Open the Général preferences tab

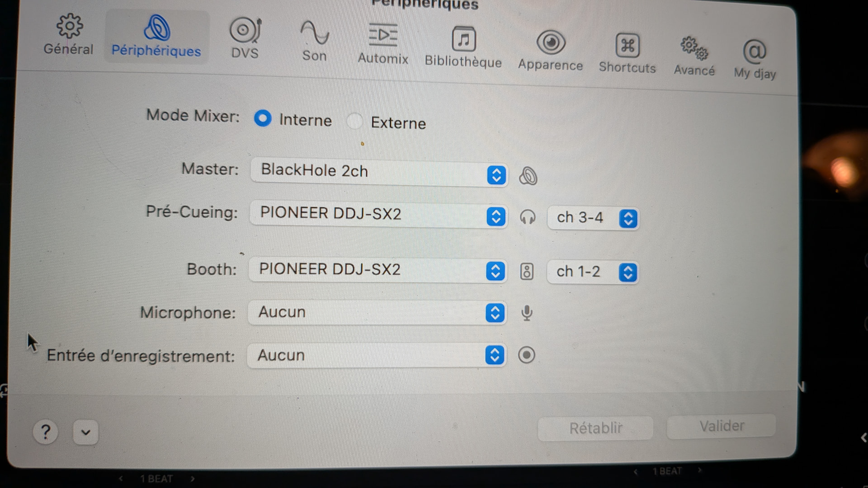click(68, 35)
